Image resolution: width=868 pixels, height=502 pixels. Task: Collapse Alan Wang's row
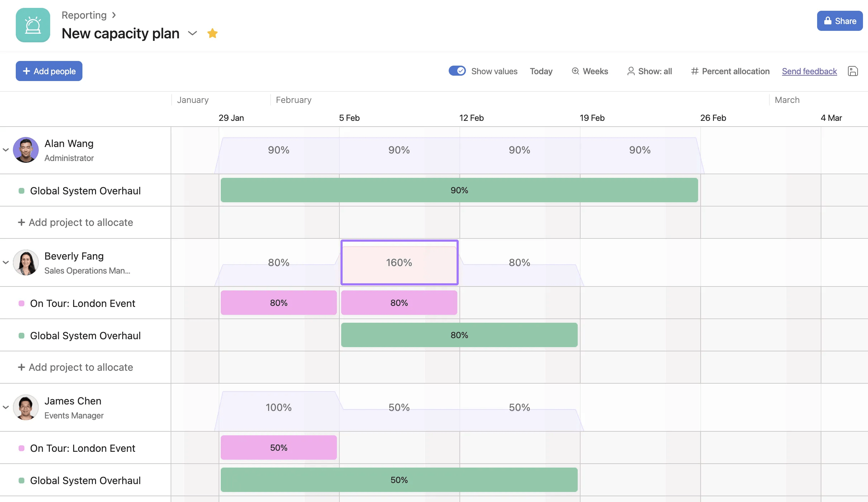click(5, 150)
